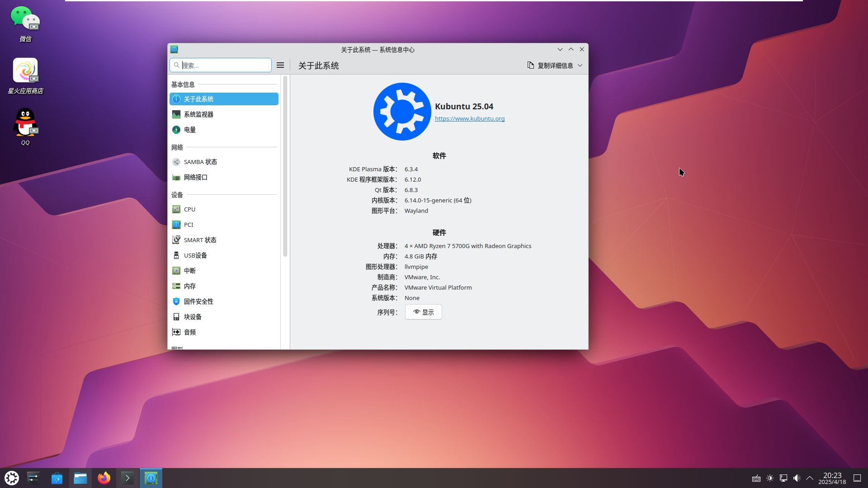Image resolution: width=868 pixels, height=488 pixels.
Task: Expand copy details dropdown arrow
Action: pos(580,66)
